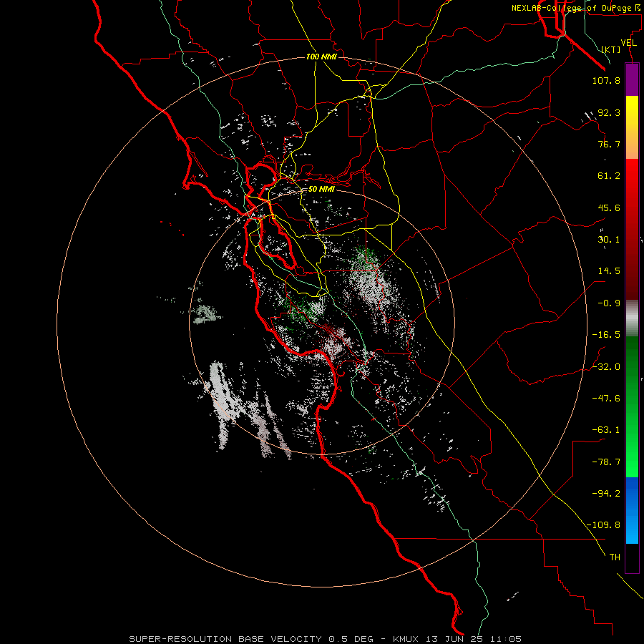Click the -63.1 velocity scale value

[606, 430]
